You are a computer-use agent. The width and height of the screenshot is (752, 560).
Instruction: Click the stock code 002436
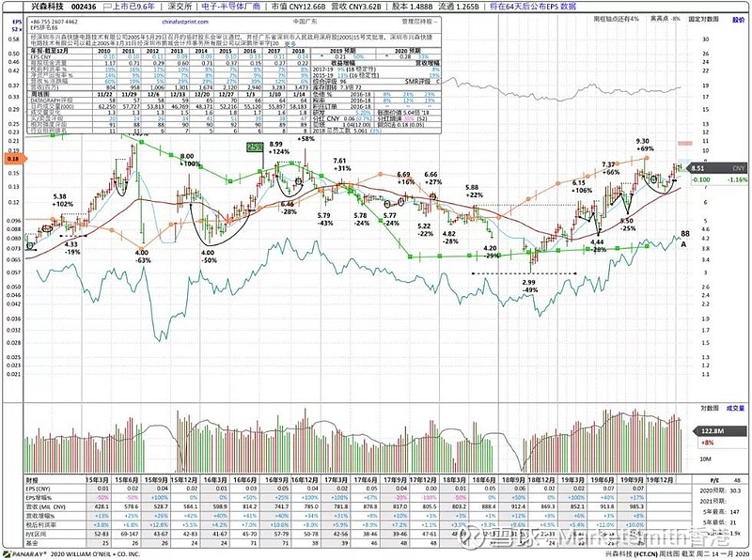click(84, 7)
